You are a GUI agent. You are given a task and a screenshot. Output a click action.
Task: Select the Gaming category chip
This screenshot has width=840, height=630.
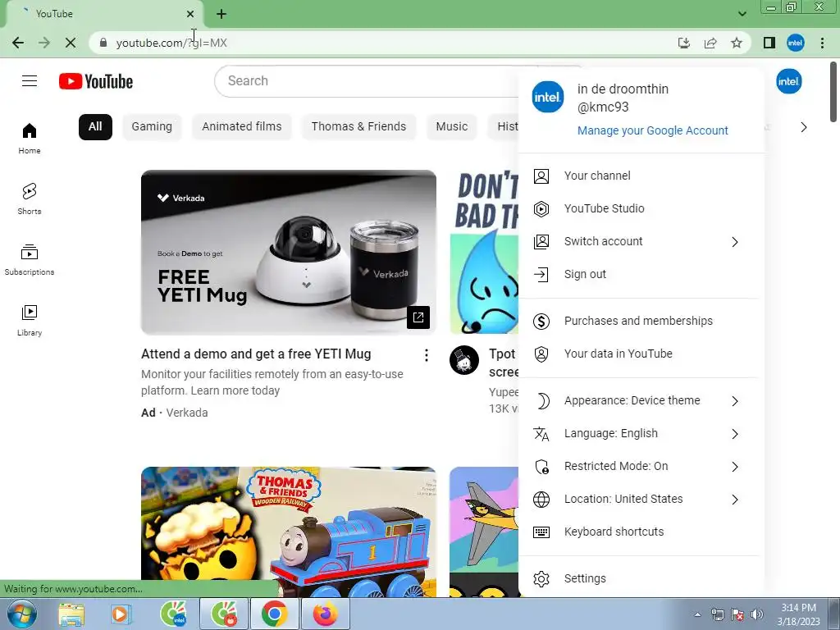[152, 127]
